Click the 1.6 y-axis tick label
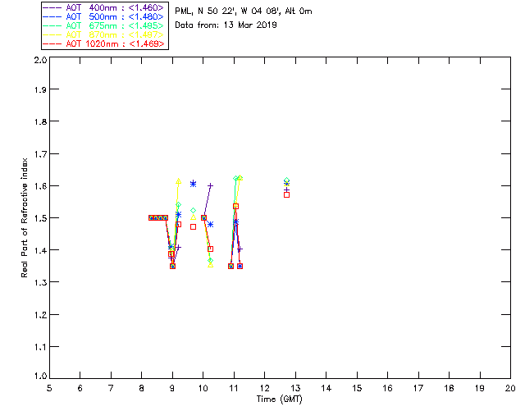Image resolution: width=525 pixels, height=420 pixels. (x=40, y=186)
